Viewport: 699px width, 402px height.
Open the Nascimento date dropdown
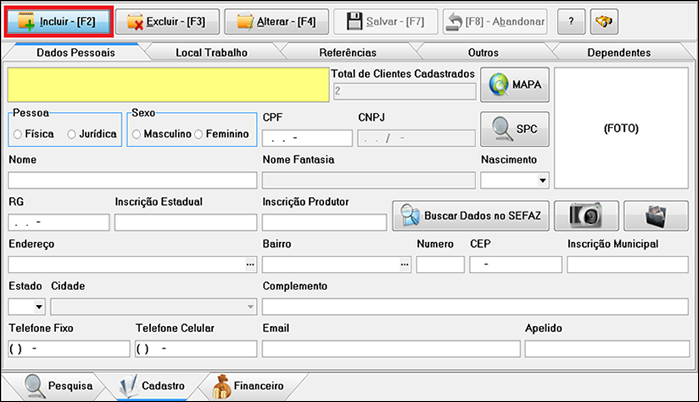tap(543, 181)
